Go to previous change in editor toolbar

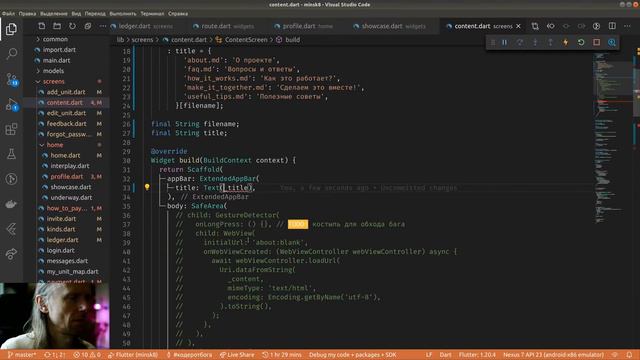(551, 26)
